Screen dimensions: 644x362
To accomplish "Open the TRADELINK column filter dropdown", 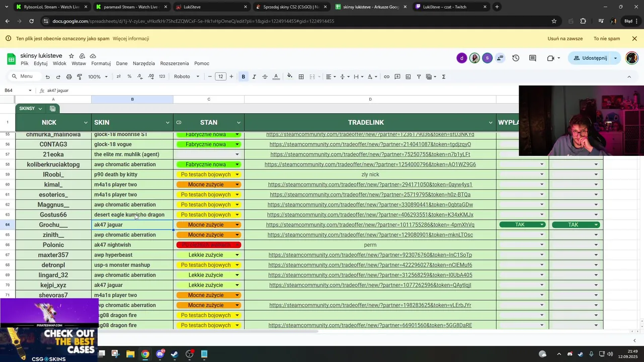I will (491, 123).
